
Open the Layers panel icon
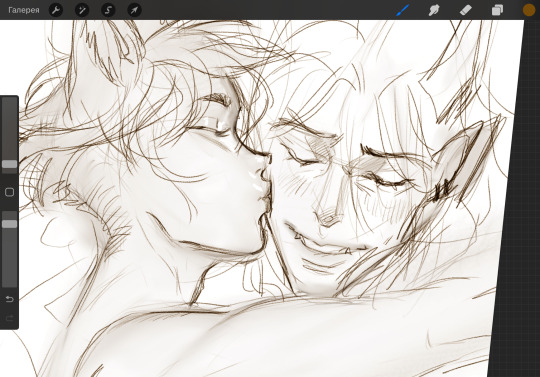pos(497,10)
